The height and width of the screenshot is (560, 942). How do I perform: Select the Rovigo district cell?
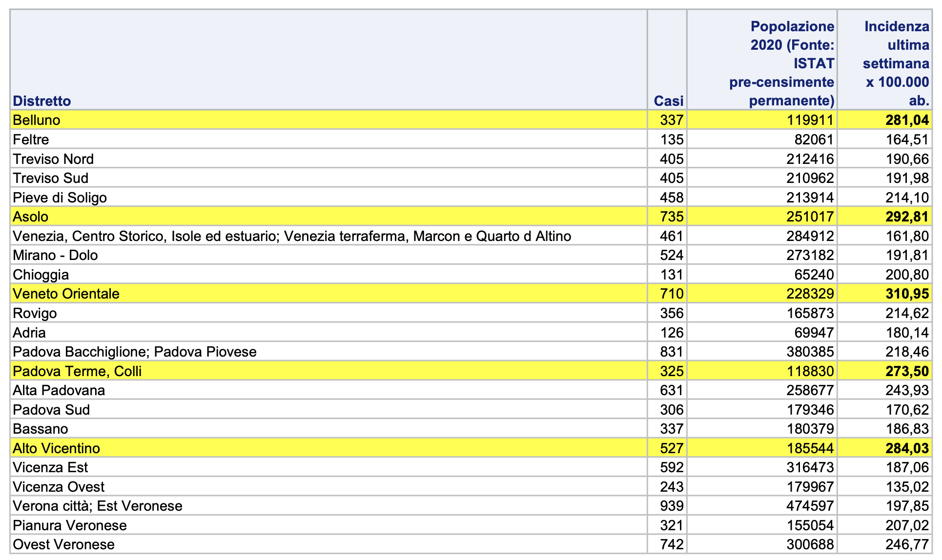click(329, 313)
